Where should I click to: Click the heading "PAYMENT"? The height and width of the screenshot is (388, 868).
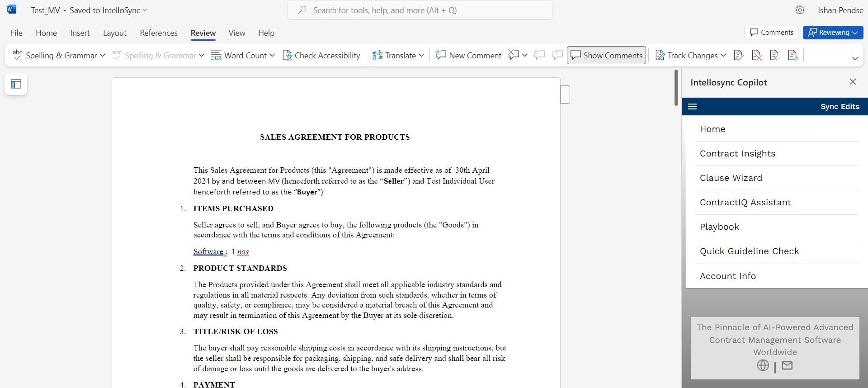(214, 384)
